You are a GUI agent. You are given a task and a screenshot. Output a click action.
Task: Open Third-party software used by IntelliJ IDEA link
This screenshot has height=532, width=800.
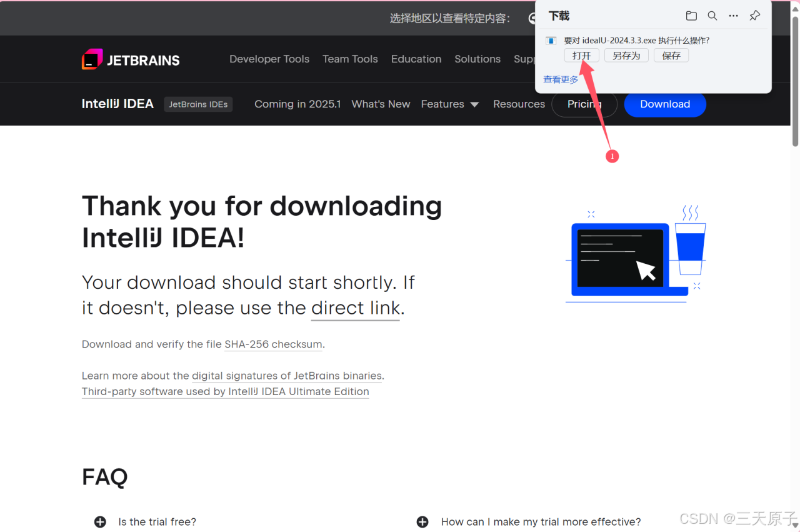coord(226,392)
